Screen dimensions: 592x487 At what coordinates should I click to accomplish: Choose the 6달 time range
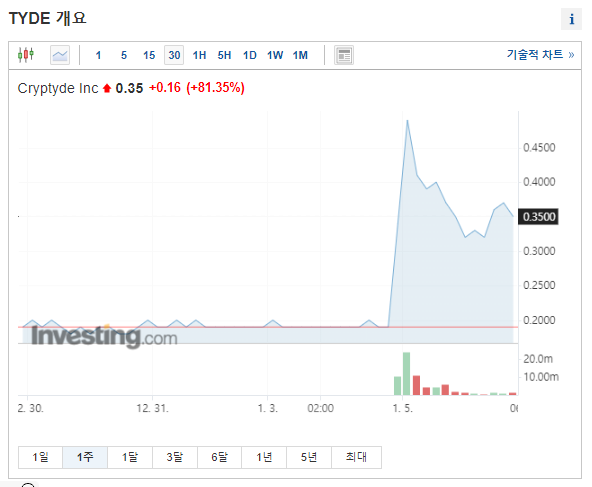click(219, 457)
